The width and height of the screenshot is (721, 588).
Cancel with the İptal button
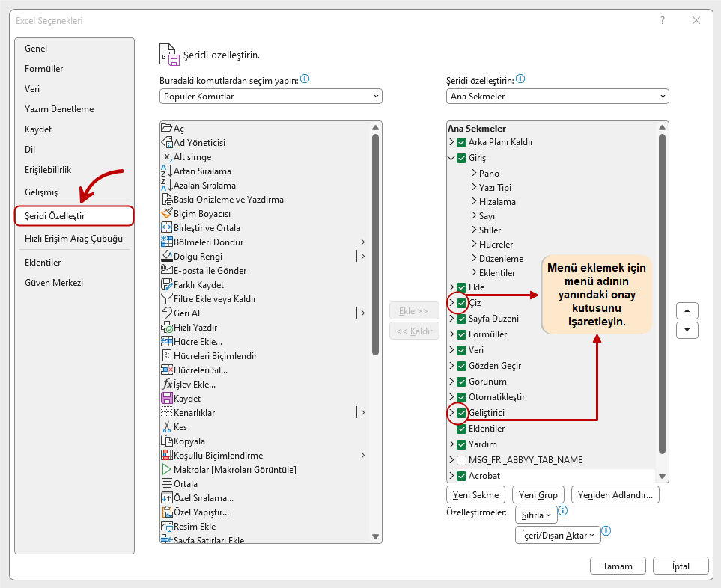click(681, 566)
